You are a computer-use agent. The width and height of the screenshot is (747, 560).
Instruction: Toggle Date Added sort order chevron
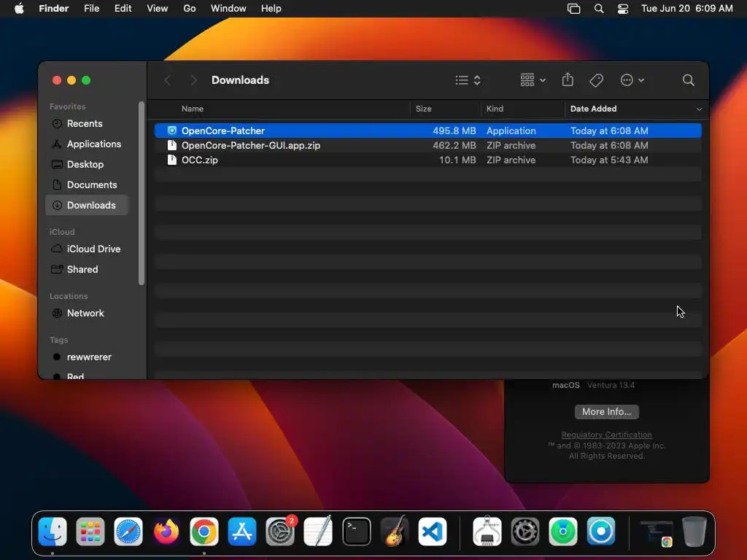pyautogui.click(x=699, y=109)
